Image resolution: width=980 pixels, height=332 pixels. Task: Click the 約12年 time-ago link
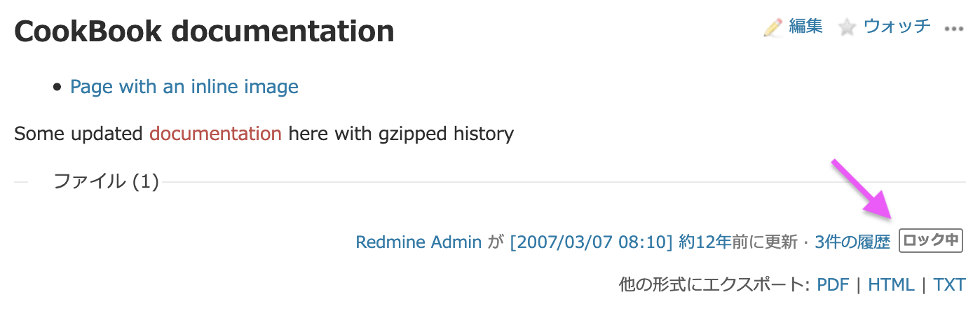[705, 242]
